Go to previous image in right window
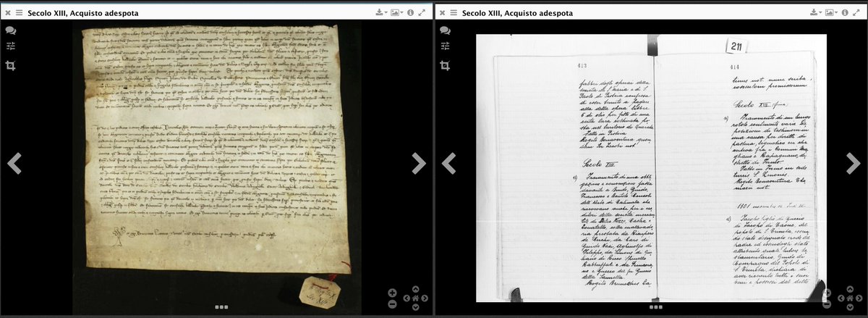 [448, 163]
